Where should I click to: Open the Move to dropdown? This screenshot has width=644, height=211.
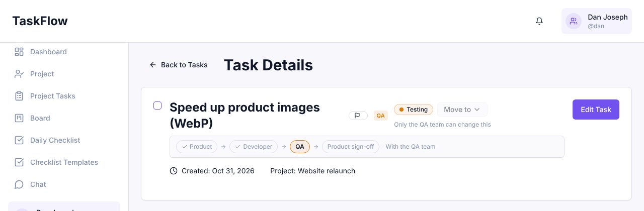[x=462, y=110]
